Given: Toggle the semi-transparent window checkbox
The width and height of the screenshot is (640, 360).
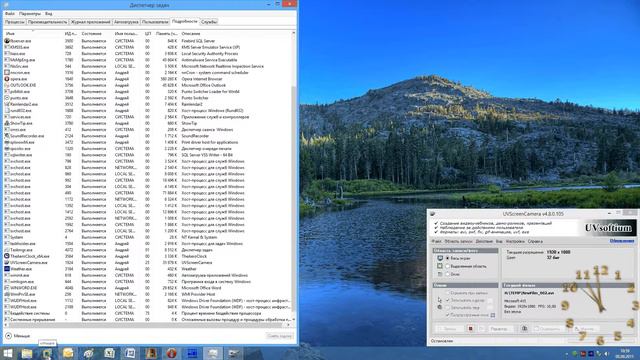Looking at the screenshot, I should 448,315.
